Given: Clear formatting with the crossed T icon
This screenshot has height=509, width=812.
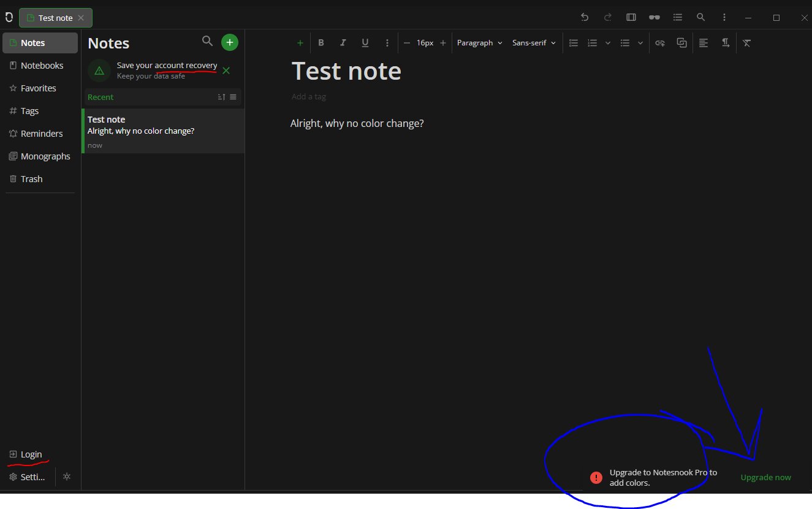Looking at the screenshot, I should pos(746,43).
